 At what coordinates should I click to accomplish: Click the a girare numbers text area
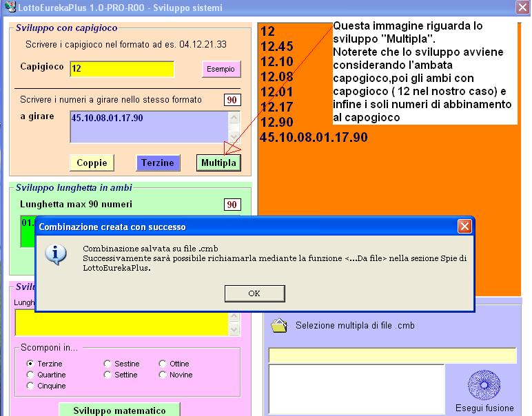coord(150,127)
